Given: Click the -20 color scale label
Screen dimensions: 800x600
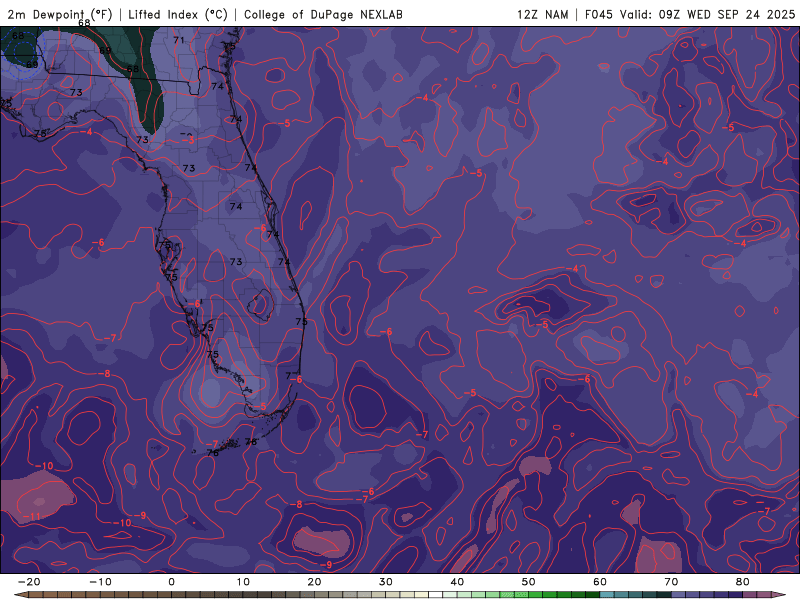Looking at the screenshot, I should [x=29, y=582].
